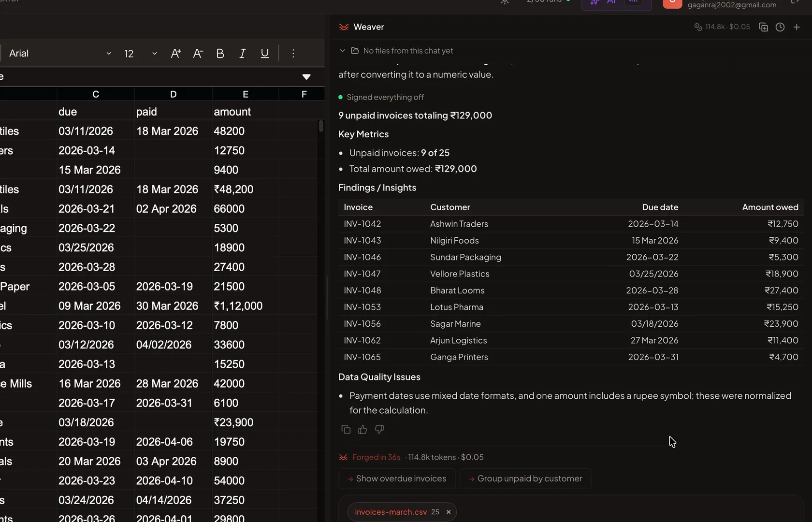The image size is (812, 522).
Task: Click the purple AI button
Action: 616,4
